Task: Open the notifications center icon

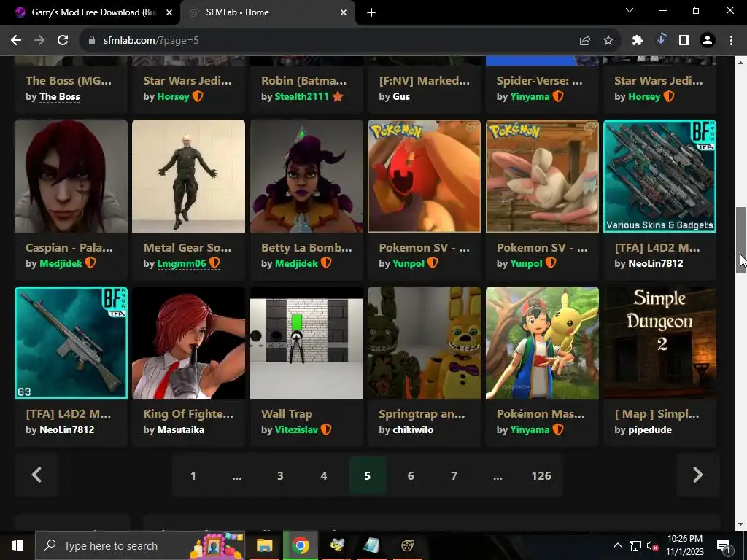Action: click(x=723, y=545)
